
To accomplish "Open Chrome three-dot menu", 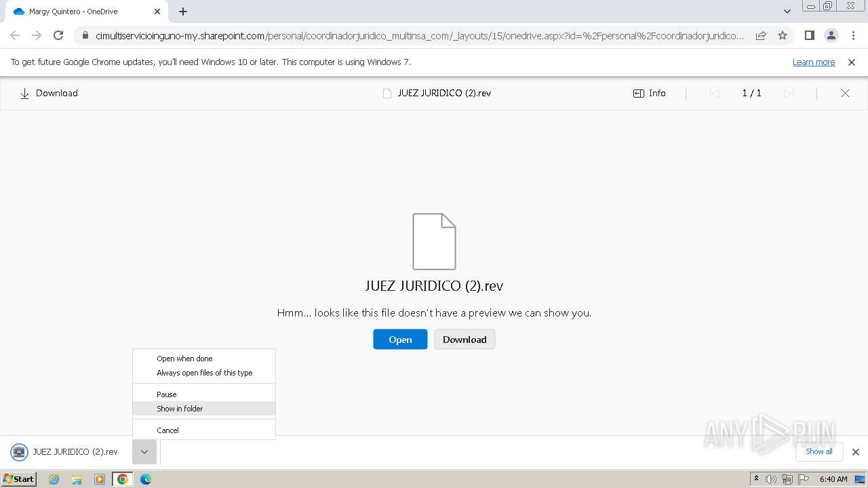I will 853,35.
